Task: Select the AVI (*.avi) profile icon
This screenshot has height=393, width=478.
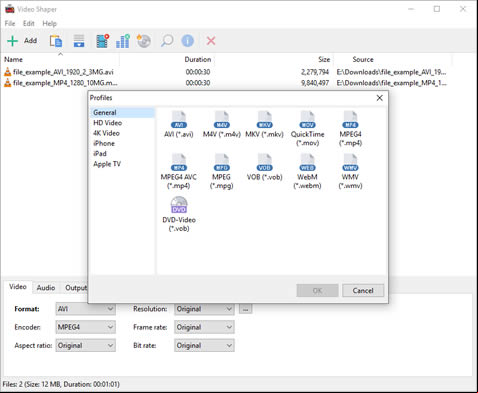Action: pos(179,120)
